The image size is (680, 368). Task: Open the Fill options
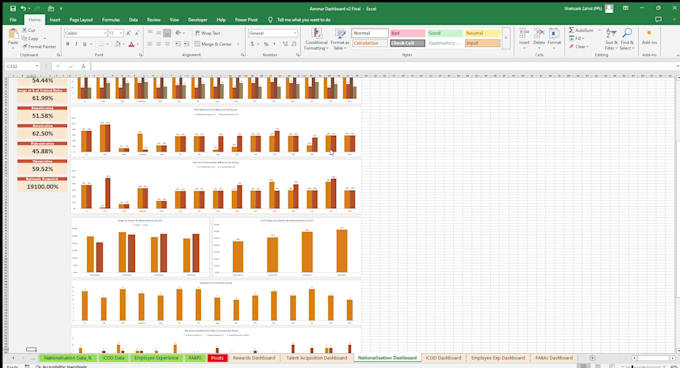(576, 38)
